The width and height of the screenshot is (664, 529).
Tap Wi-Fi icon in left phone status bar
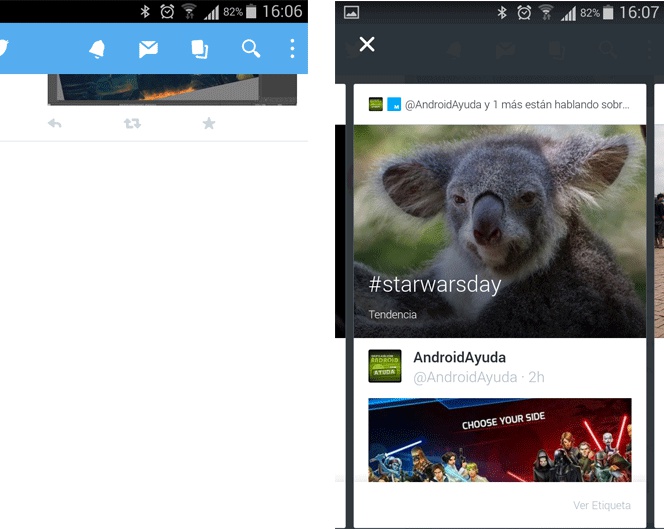coord(189,11)
